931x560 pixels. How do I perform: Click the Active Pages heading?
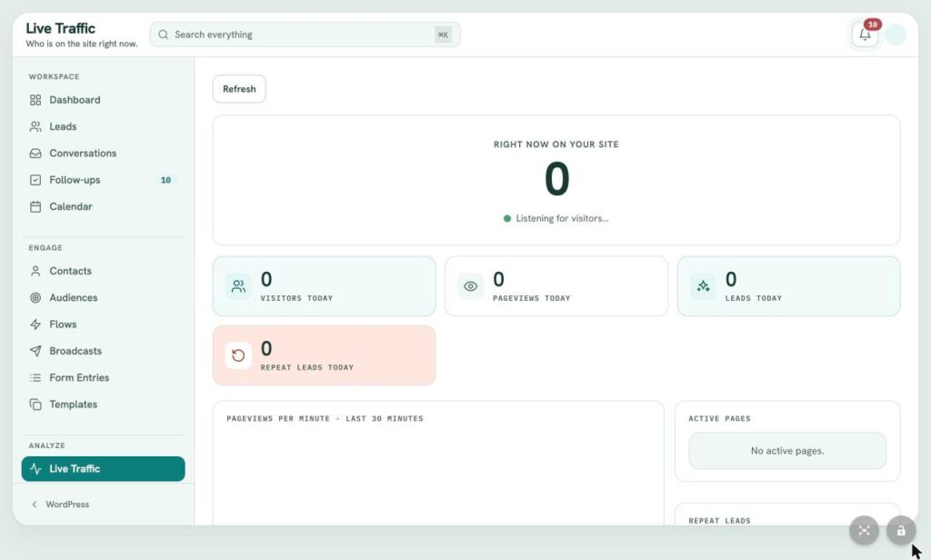coord(719,419)
